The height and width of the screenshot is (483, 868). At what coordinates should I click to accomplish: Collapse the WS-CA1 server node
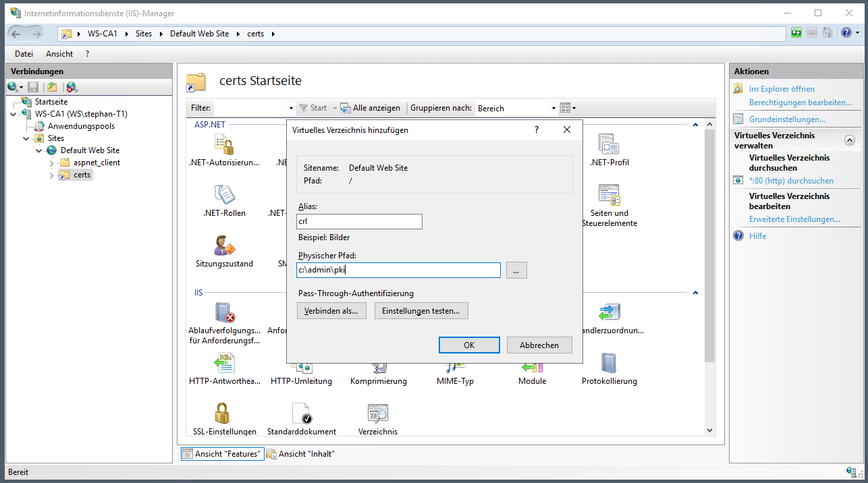pos(14,114)
